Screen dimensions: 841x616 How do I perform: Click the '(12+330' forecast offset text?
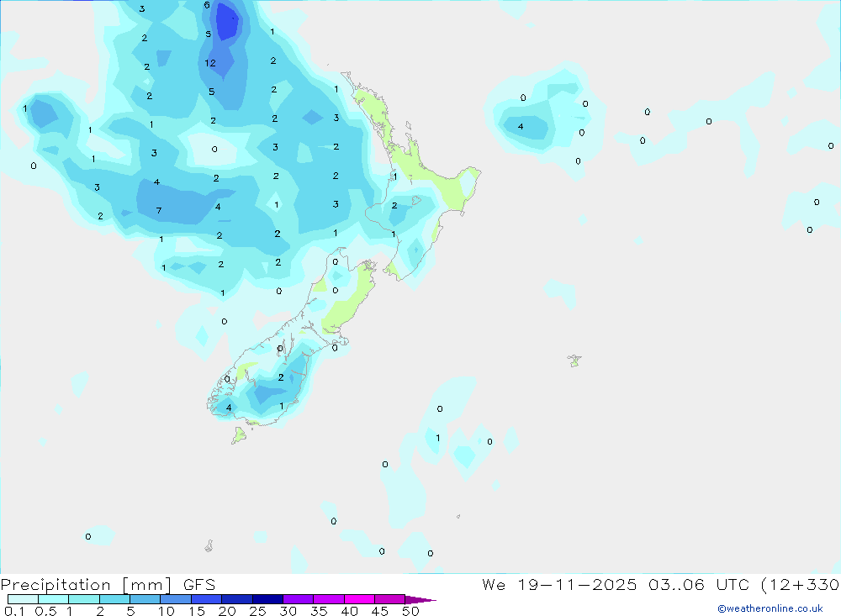pos(801,585)
